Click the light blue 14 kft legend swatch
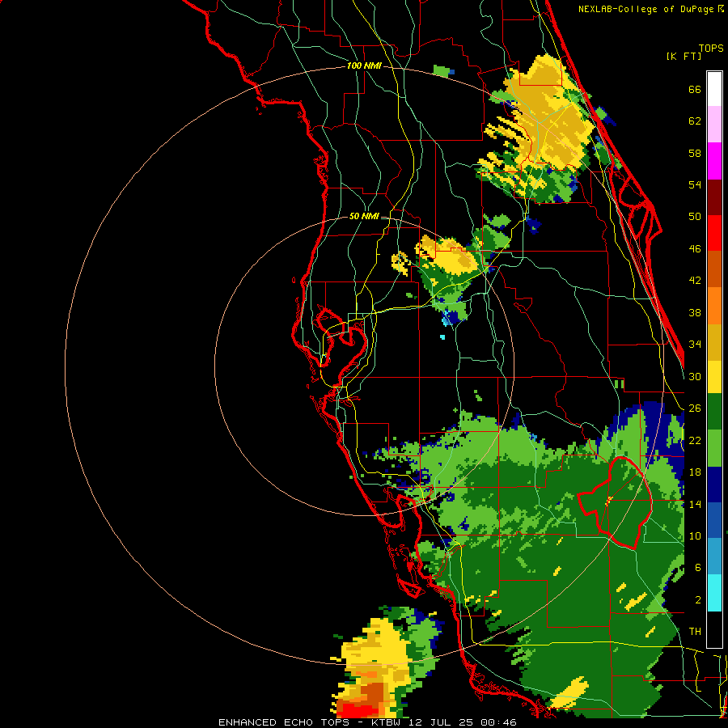The height and width of the screenshot is (728, 728). point(714,557)
